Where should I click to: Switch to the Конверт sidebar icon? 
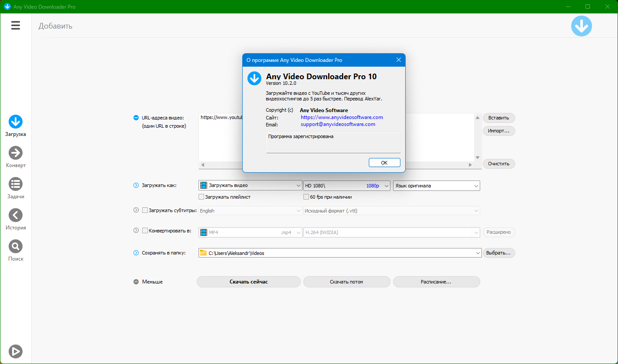[x=16, y=153]
